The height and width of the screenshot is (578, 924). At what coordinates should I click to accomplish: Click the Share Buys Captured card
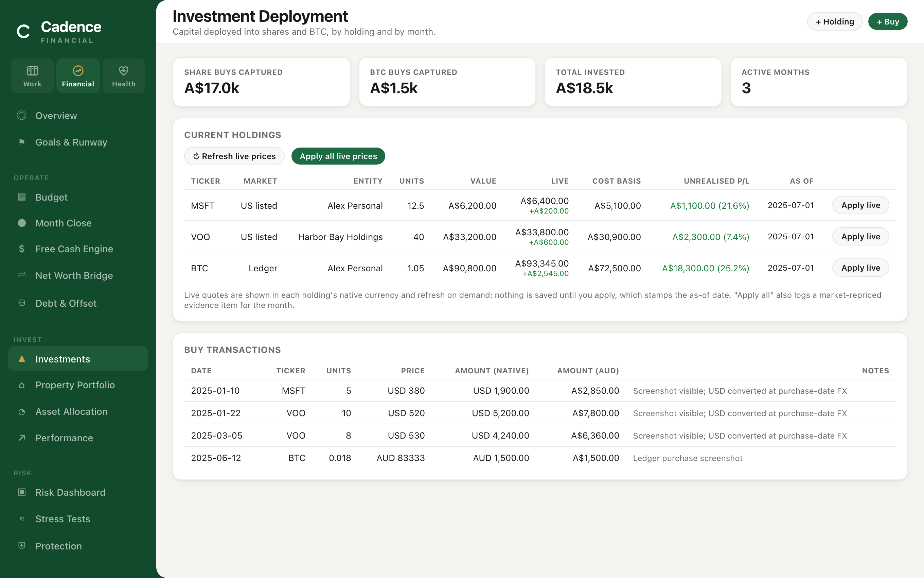click(x=262, y=82)
